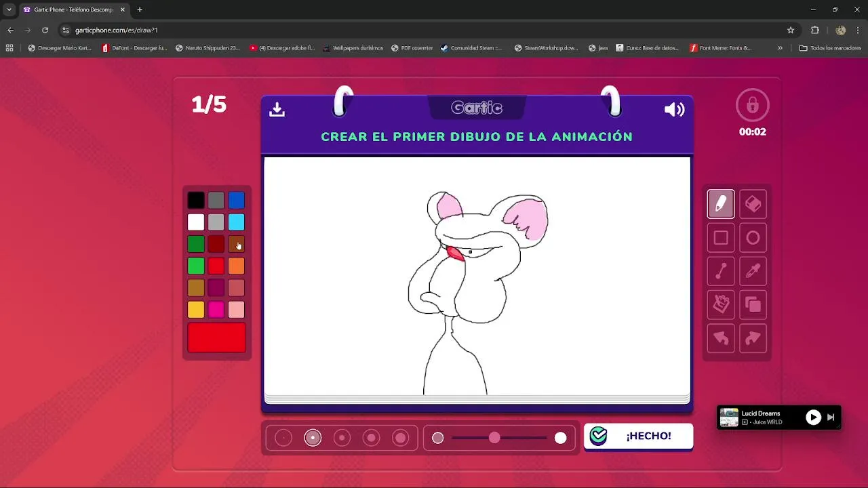Select the straight line tool
The image size is (868, 488).
[x=721, y=272]
